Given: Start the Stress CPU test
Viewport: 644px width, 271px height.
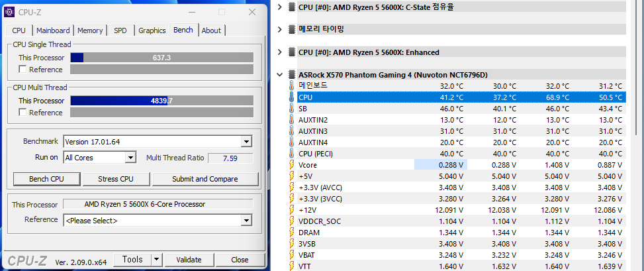Looking at the screenshot, I should 115,179.
